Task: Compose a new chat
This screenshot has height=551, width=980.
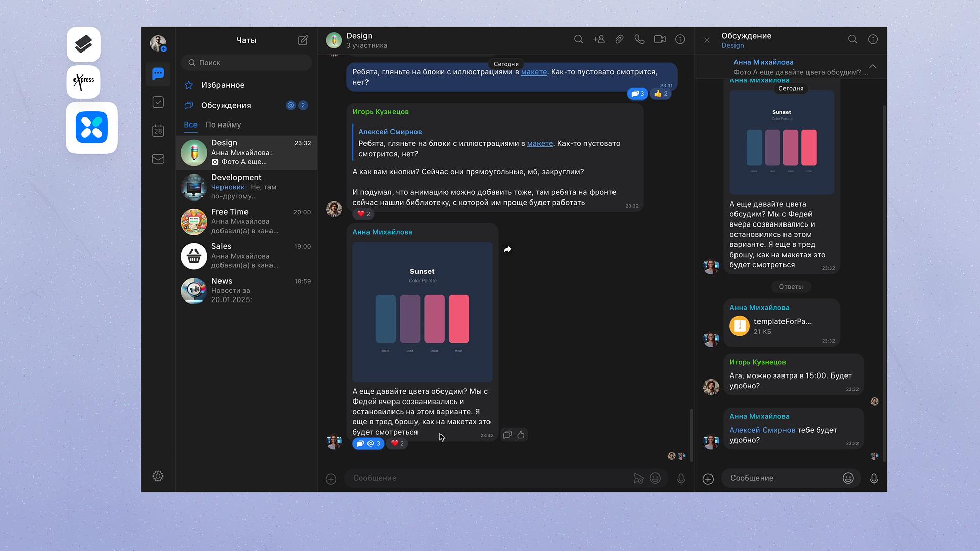Action: pyautogui.click(x=303, y=40)
